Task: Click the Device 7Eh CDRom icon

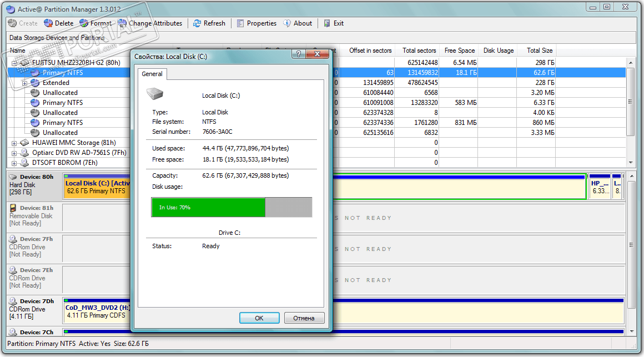Action: (x=13, y=270)
